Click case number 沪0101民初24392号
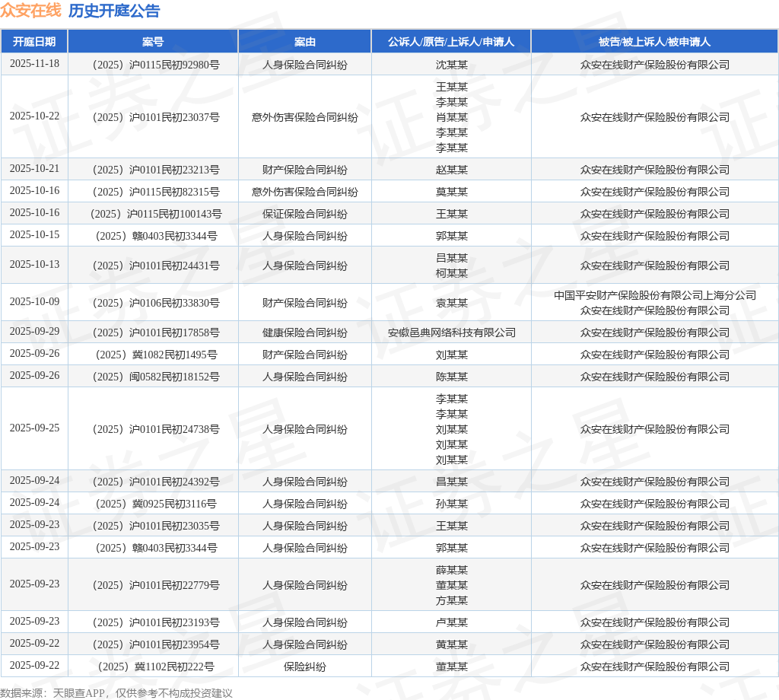The height and width of the screenshot is (700, 779). (x=156, y=482)
